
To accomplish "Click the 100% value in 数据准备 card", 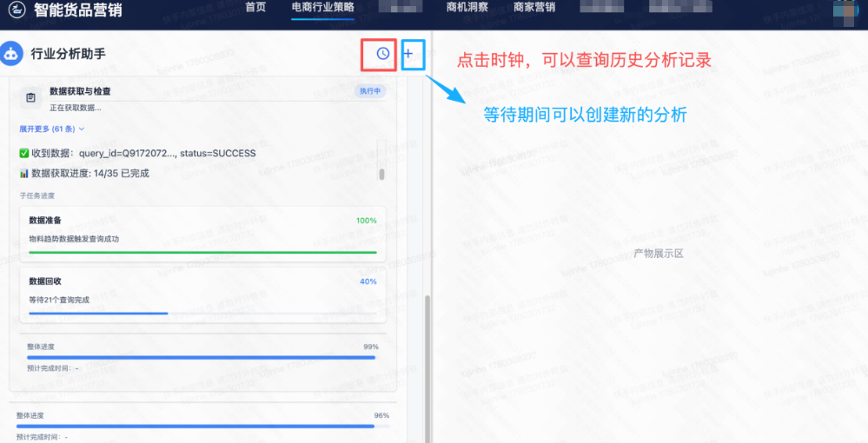I will click(x=366, y=221).
